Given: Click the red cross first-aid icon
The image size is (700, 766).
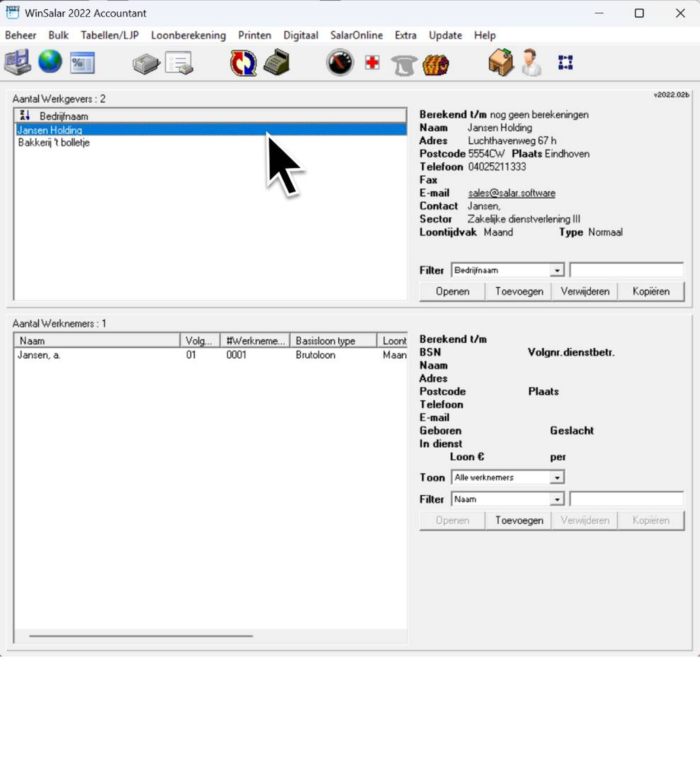Looking at the screenshot, I should [372, 62].
